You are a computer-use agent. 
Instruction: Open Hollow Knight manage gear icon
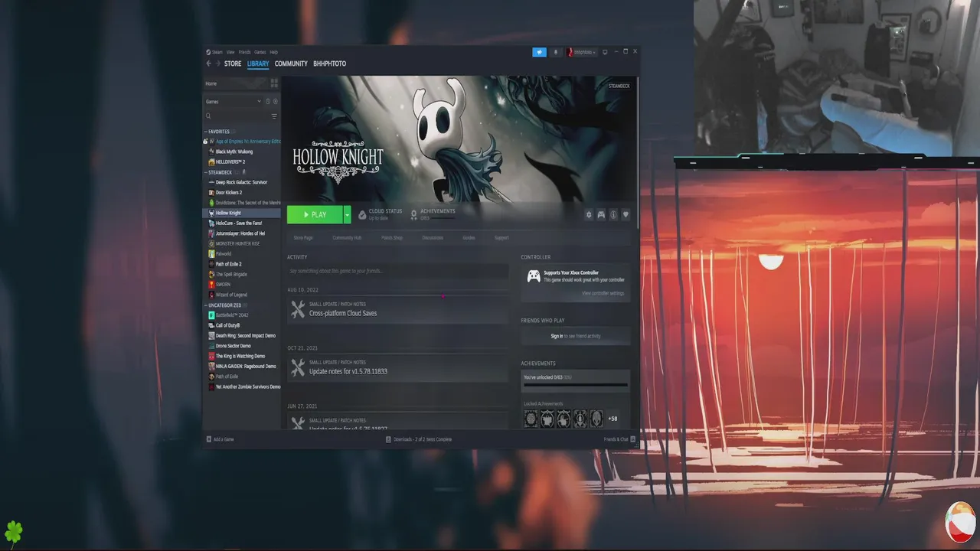(589, 215)
